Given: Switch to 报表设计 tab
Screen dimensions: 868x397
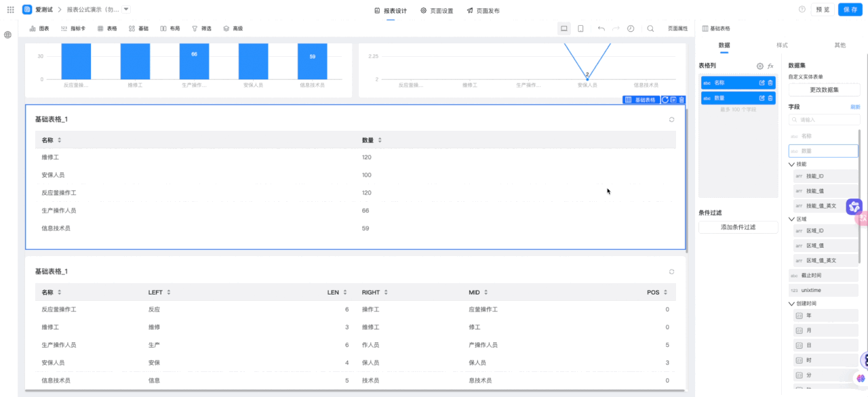Looking at the screenshot, I should pos(391,11).
